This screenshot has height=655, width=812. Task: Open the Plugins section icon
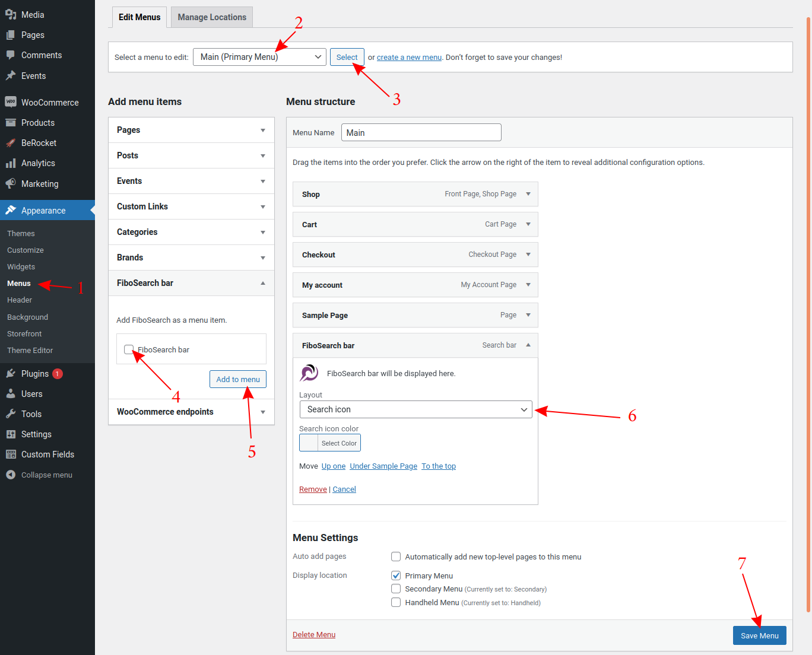(x=12, y=373)
